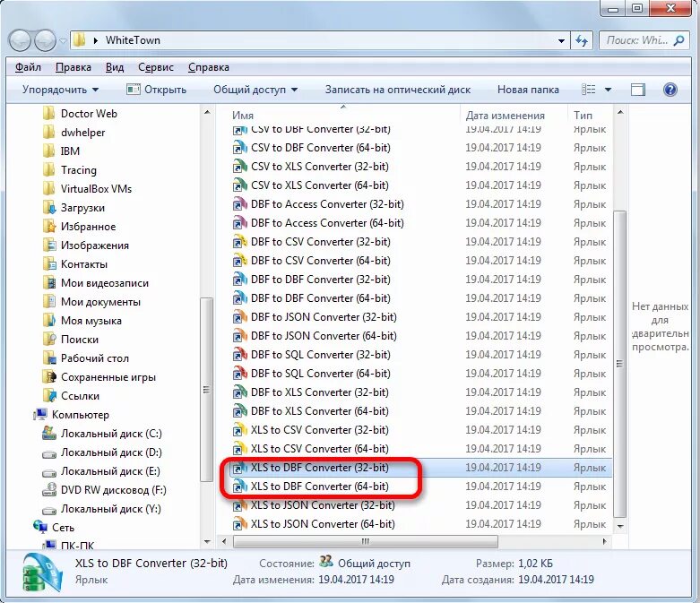Image resolution: width=700 pixels, height=603 pixels.
Task: Select Рабочий стол in the tree
Action: (x=95, y=358)
